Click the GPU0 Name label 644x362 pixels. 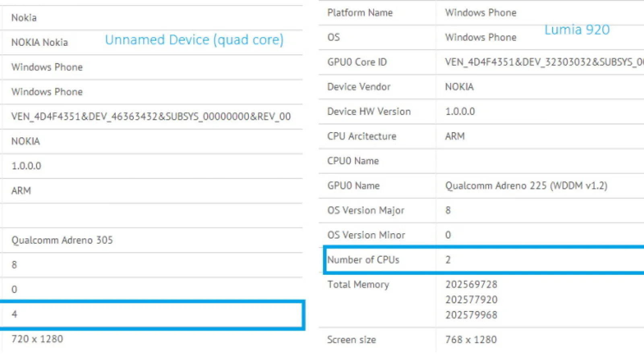click(x=353, y=186)
